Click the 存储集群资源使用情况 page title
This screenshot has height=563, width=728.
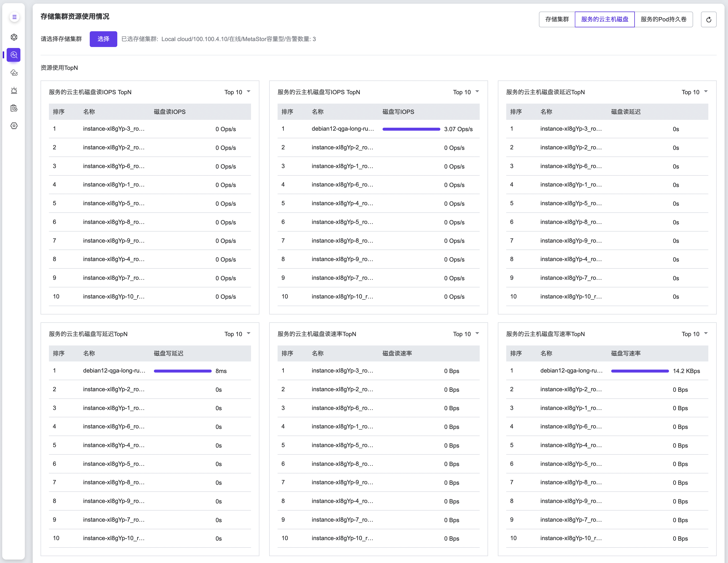[75, 16]
